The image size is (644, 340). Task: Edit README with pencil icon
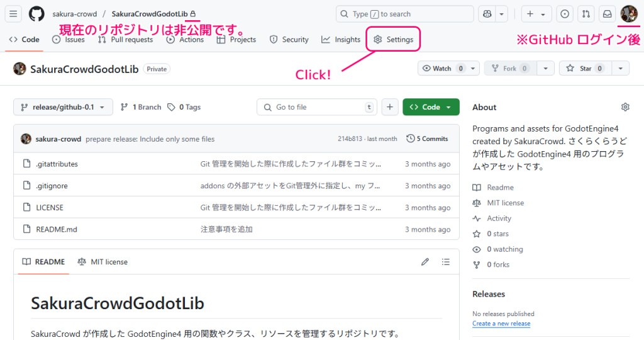[425, 262]
